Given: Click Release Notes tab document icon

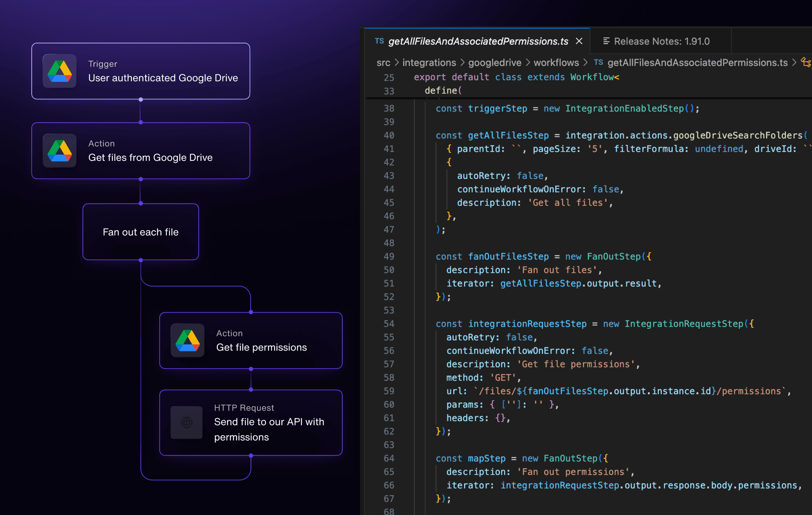Looking at the screenshot, I should click(x=606, y=41).
